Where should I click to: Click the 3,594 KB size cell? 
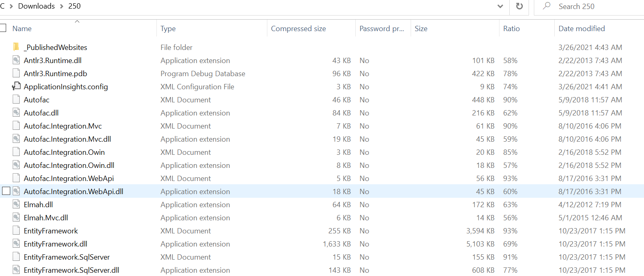pyautogui.click(x=480, y=231)
